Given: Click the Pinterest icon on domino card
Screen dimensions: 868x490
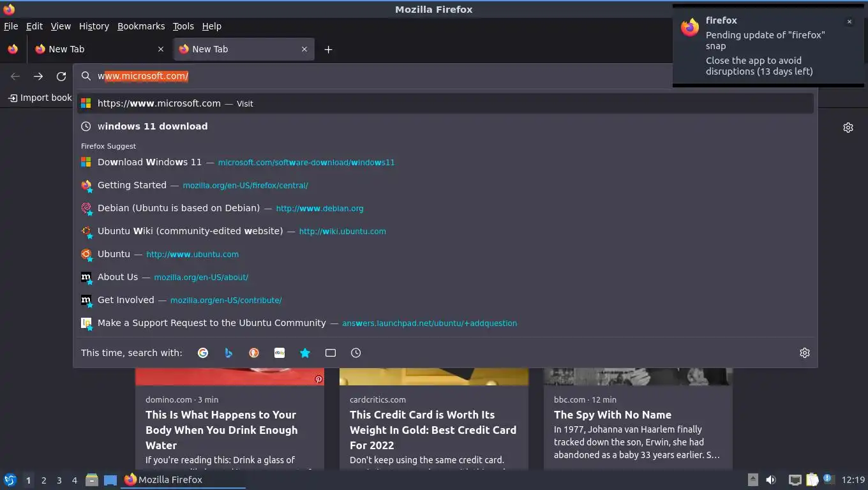Looking at the screenshot, I should [x=318, y=379].
